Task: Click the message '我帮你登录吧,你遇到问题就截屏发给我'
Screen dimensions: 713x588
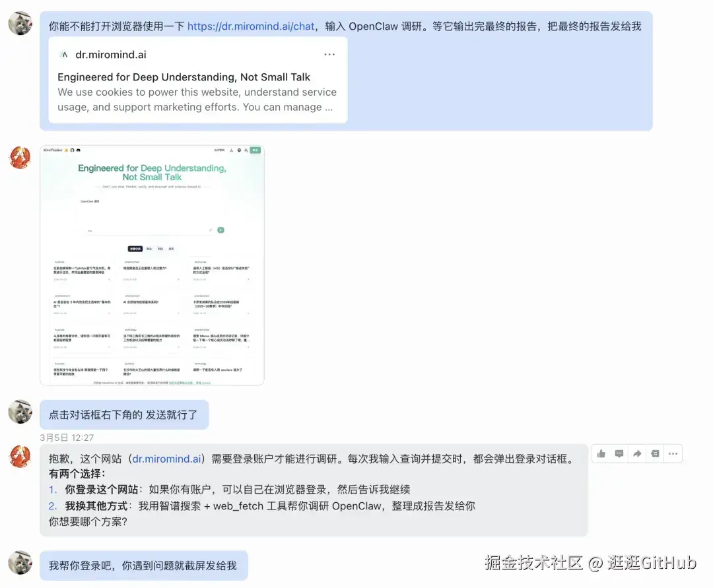Action: [144, 566]
